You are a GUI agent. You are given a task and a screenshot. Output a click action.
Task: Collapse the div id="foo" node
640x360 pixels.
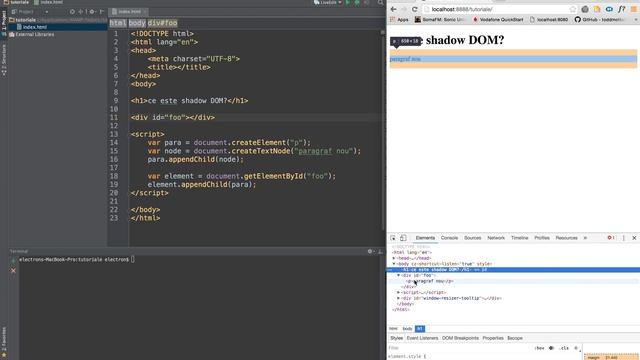[x=399, y=276]
